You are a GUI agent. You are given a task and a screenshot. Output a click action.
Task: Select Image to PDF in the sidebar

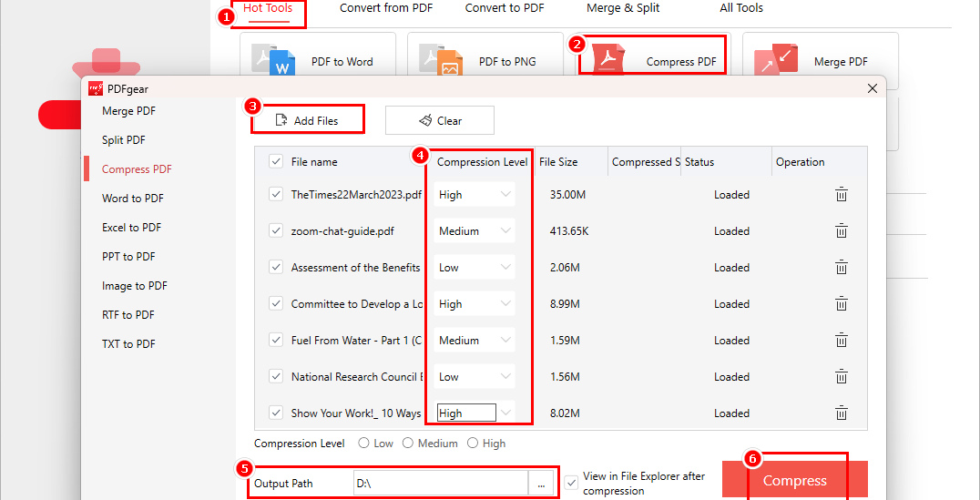click(x=135, y=286)
